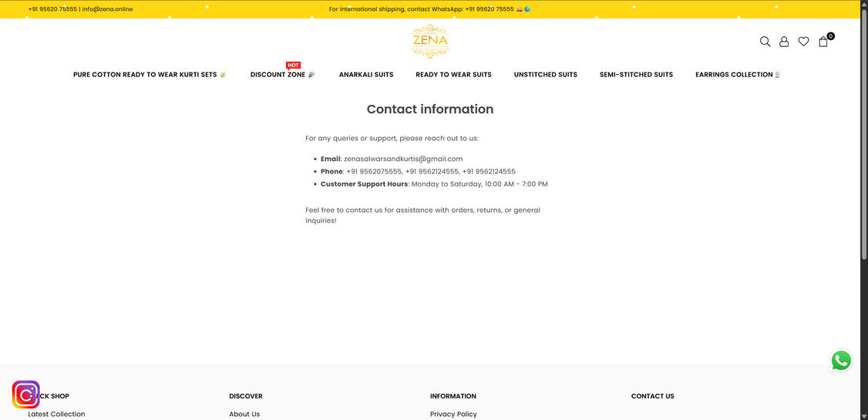
Task: Click the INFORMATION footer heading
Action: click(x=453, y=396)
